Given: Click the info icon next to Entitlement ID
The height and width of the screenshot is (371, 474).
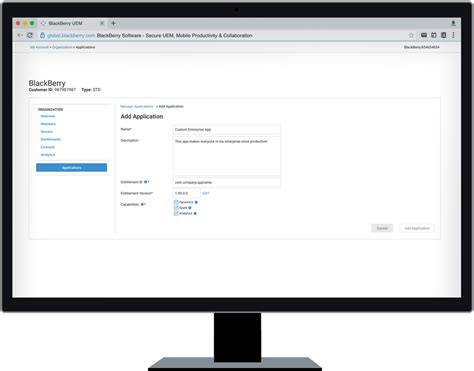Looking at the screenshot, I should pyautogui.click(x=146, y=182).
